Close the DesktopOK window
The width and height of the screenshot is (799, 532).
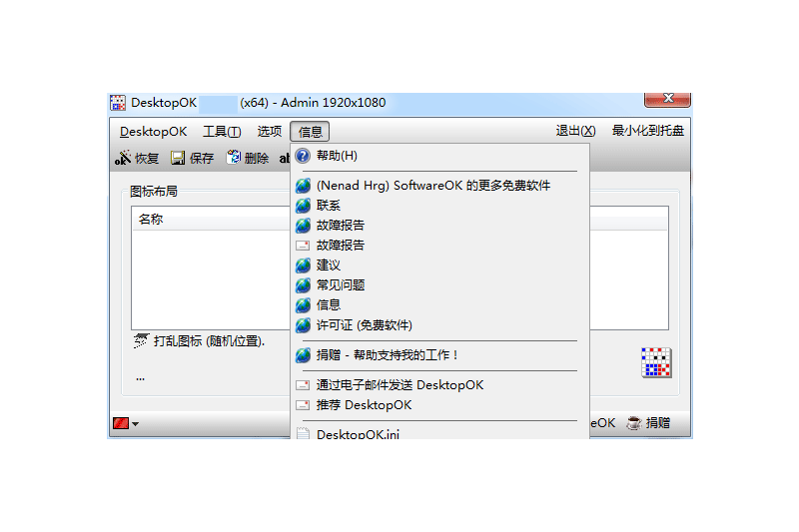(x=667, y=99)
